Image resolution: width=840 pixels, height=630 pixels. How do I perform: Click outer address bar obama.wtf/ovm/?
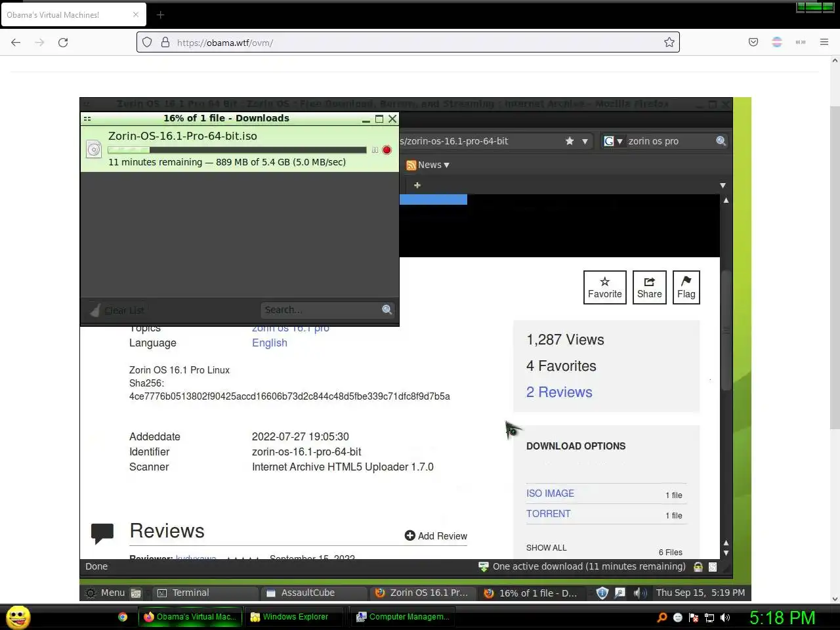408,43
